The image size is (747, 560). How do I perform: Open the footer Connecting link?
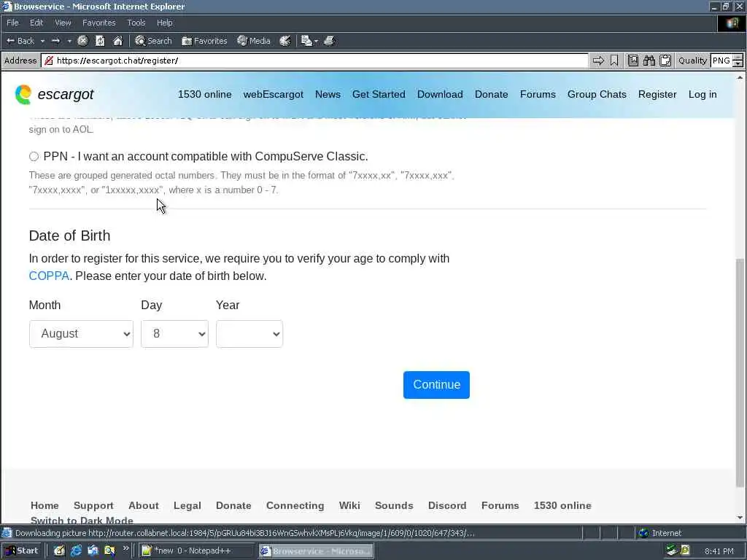click(x=295, y=506)
